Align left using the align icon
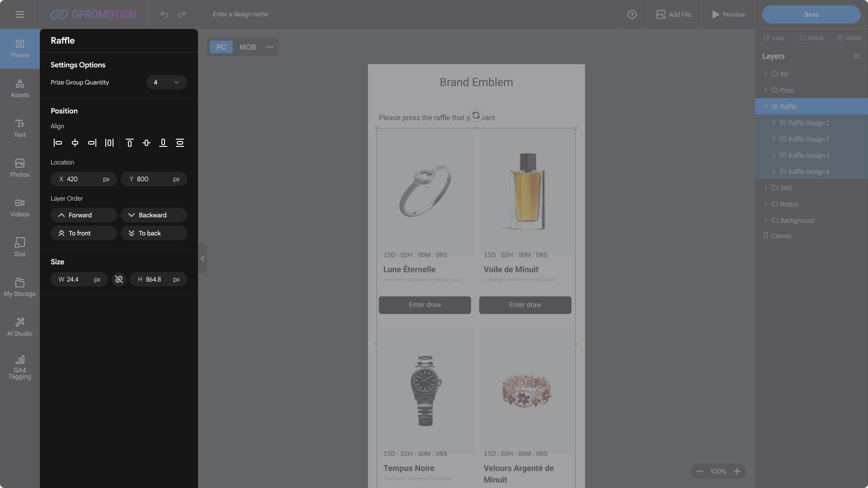The height and width of the screenshot is (488, 868). [58, 143]
